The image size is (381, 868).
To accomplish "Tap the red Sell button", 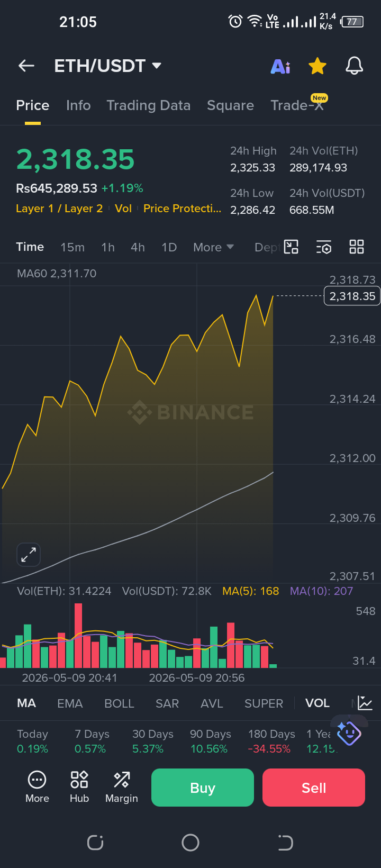I will tap(314, 788).
